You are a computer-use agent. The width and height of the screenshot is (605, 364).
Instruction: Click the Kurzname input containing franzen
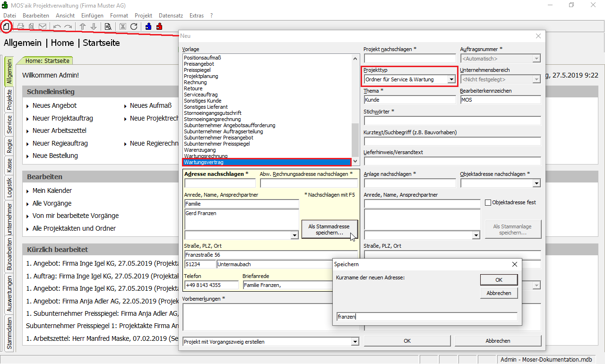(426, 317)
